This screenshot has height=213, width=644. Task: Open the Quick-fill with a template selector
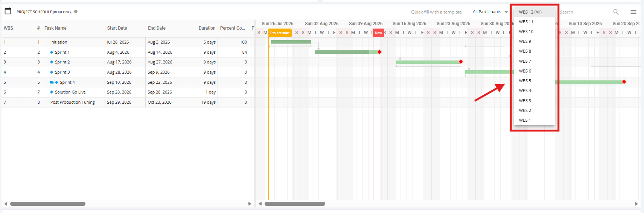pos(436,12)
